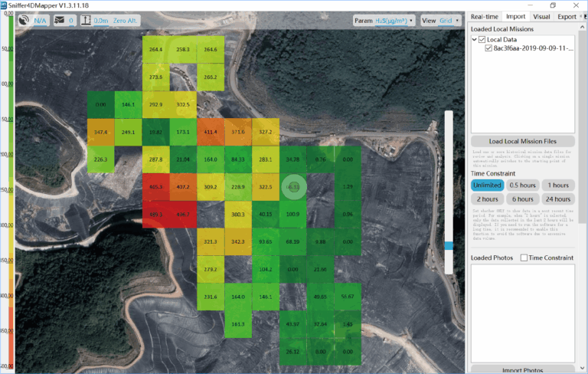Enable the Loaded Photos Time Constraint checkbox
This screenshot has height=374, width=588.
[x=524, y=258]
